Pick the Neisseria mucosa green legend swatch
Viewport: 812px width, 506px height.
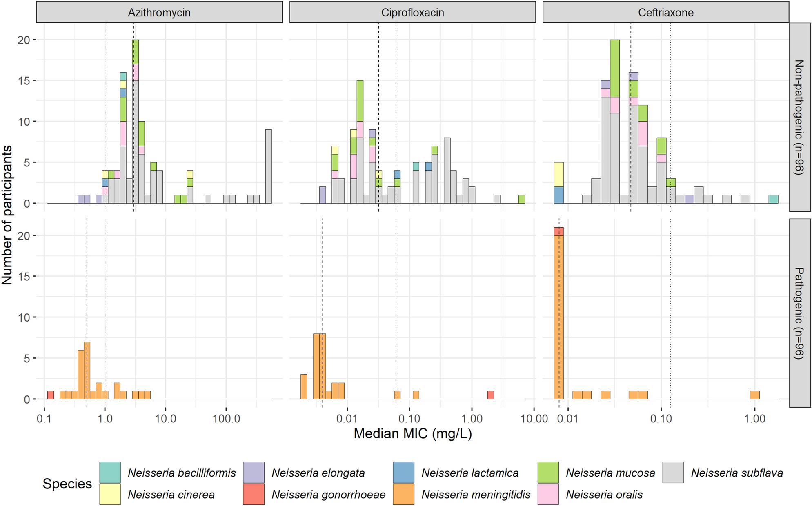pos(548,473)
